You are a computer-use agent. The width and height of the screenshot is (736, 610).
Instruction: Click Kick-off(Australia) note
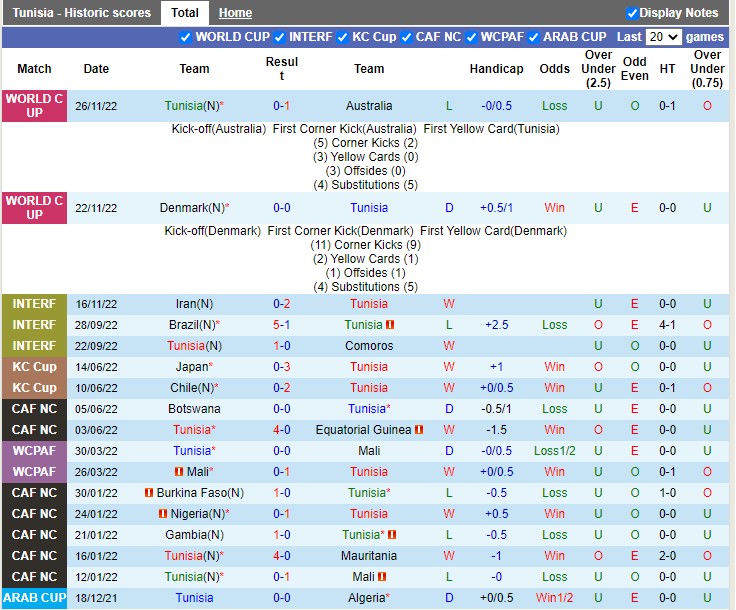point(219,129)
